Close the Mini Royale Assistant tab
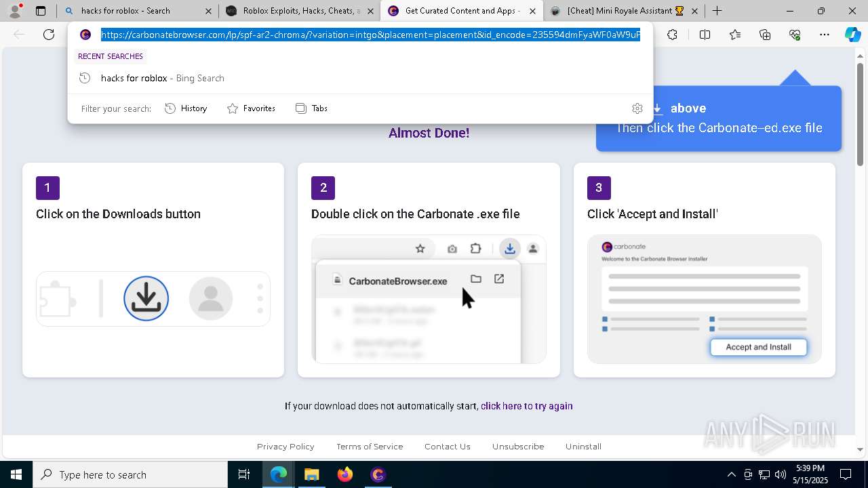868x488 pixels. point(694,11)
